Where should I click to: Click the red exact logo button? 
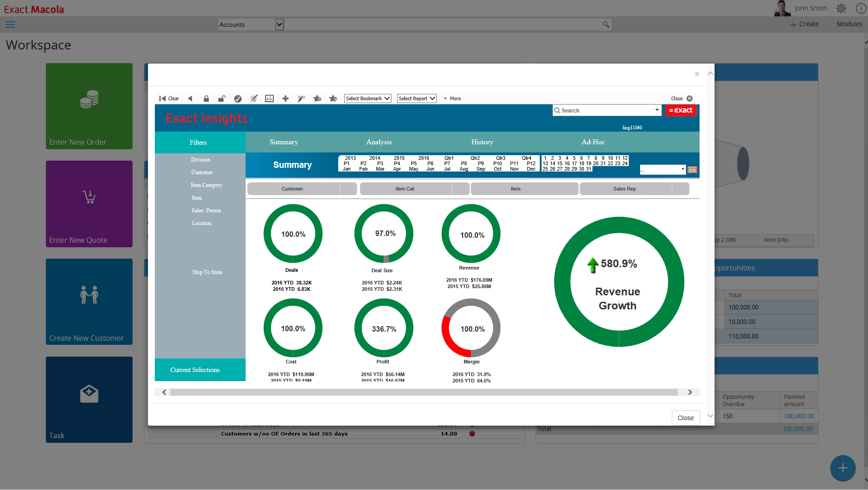pyautogui.click(x=681, y=110)
